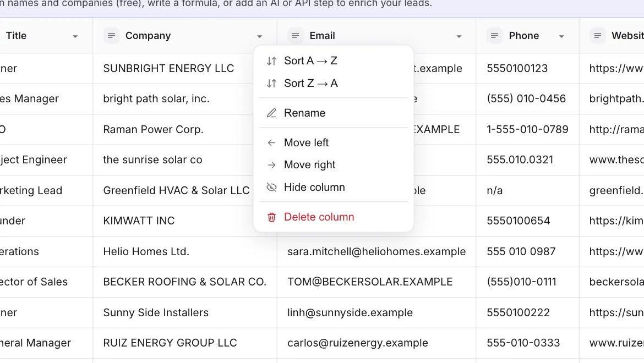Viewport: 644px width, 363px height.
Task: Select Helio Homes Ltd. cell
Action: [x=185, y=251]
